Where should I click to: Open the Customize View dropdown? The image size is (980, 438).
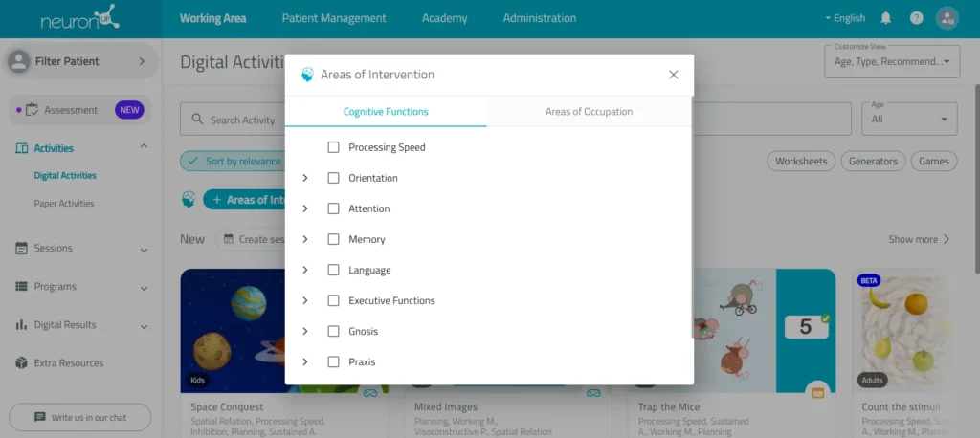(x=892, y=61)
